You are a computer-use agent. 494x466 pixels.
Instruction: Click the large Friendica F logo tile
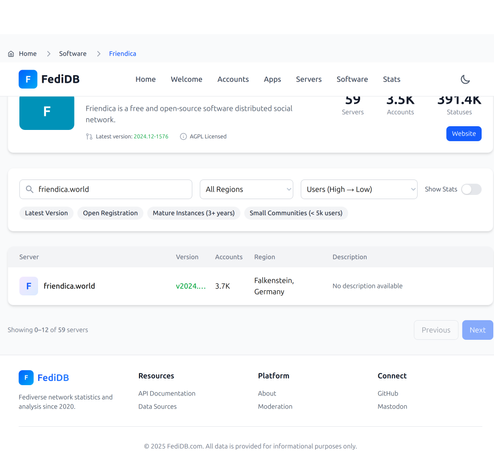[x=47, y=113]
